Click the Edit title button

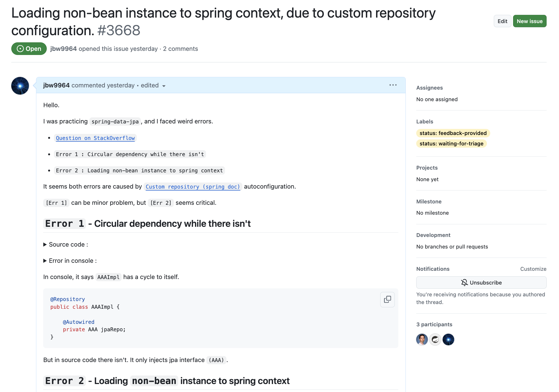tap(502, 21)
